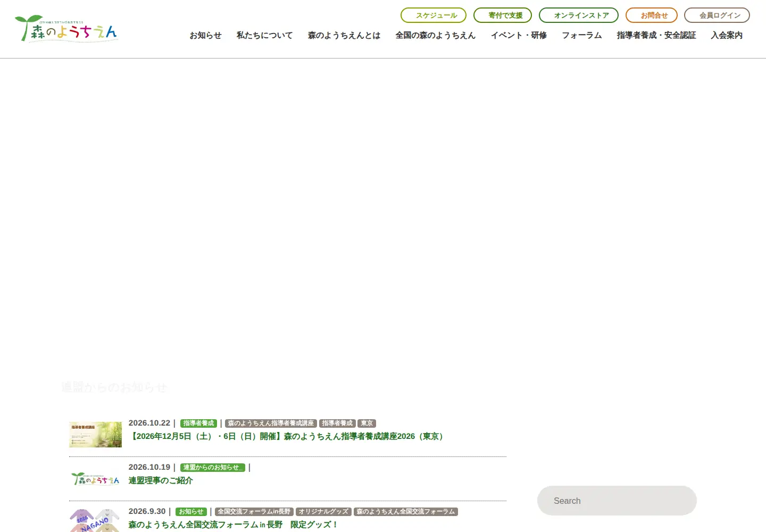
Task: Open the 森のようちえんとは menu
Action: [x=344, y=36]
